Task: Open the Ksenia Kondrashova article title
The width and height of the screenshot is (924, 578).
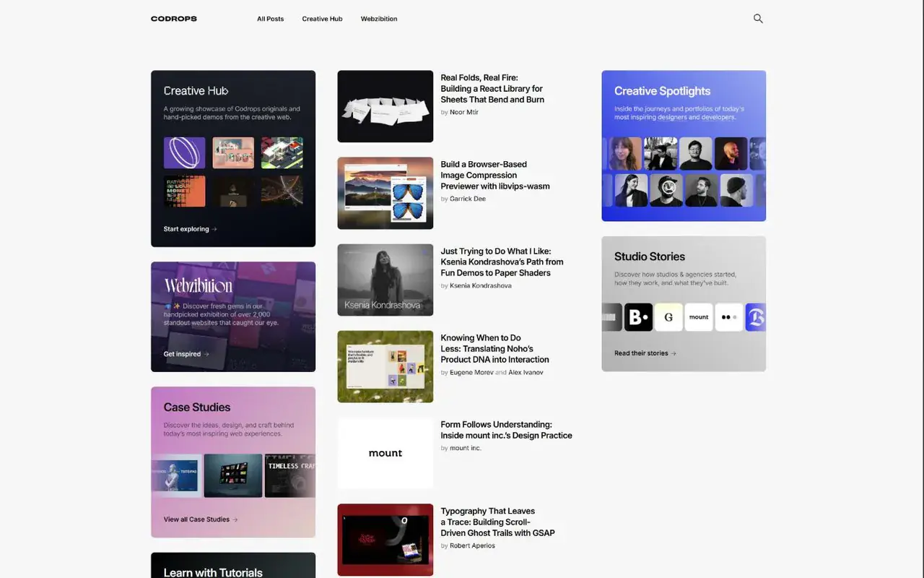Action: click(x=502, y=262)
